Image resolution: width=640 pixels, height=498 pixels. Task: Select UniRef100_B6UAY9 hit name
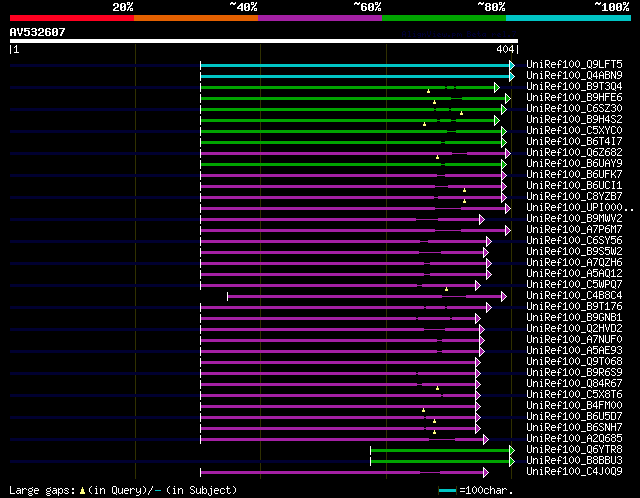(x=574, y=164)
